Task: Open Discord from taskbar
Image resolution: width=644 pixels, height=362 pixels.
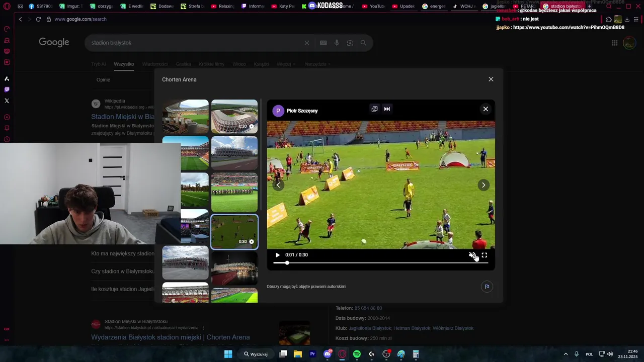Action: tap(328, 354)
